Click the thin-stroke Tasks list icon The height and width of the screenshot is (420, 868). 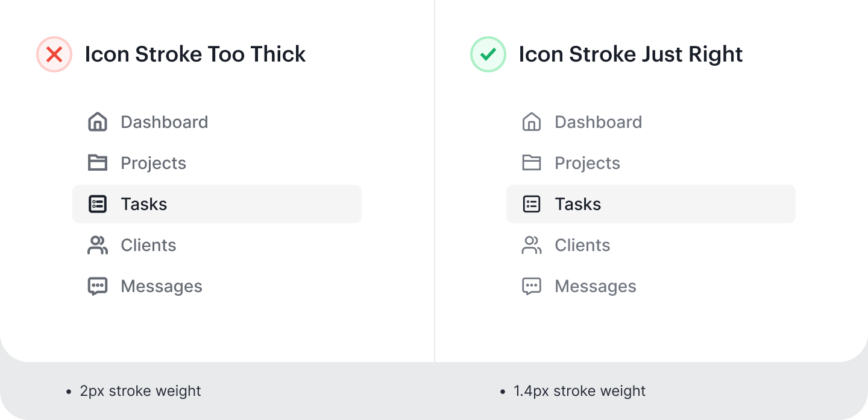tap(532, 204)
